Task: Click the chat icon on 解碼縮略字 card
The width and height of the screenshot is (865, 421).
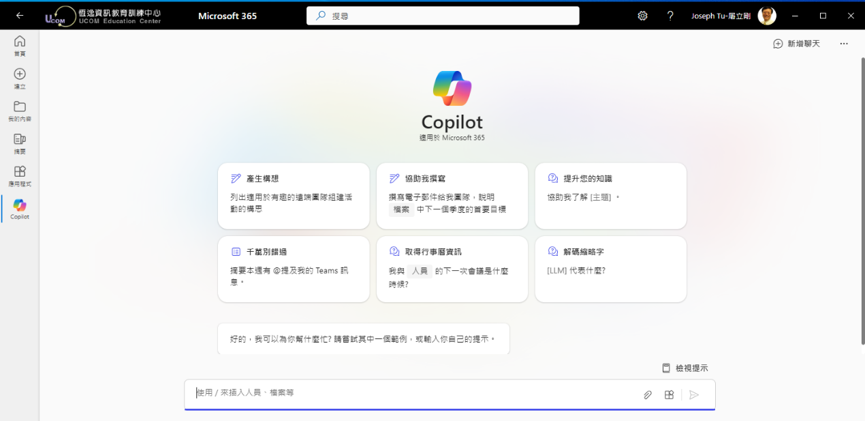Action: pyautogui.click(x=553, y=252)
